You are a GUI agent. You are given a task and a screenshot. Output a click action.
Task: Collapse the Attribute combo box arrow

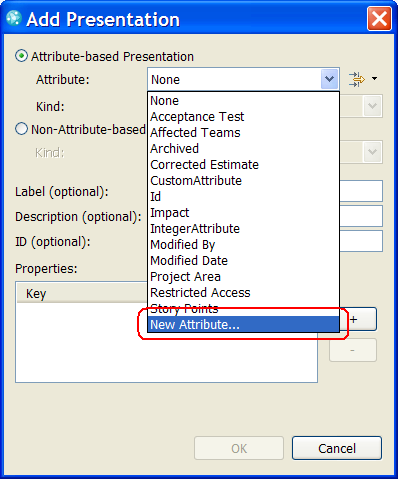(x=329, y=79)
